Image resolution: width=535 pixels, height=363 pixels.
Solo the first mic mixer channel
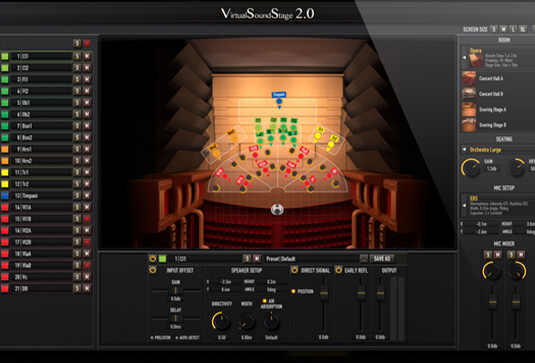point(488,255)
